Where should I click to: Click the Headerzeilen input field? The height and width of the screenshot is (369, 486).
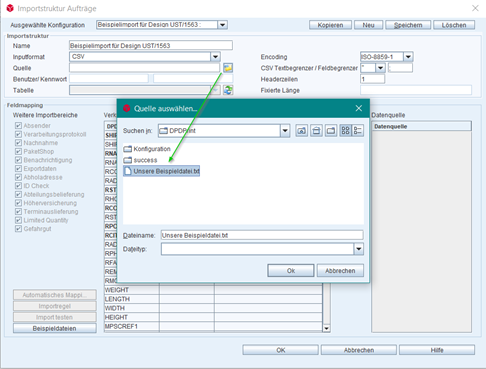click(373, 79)
